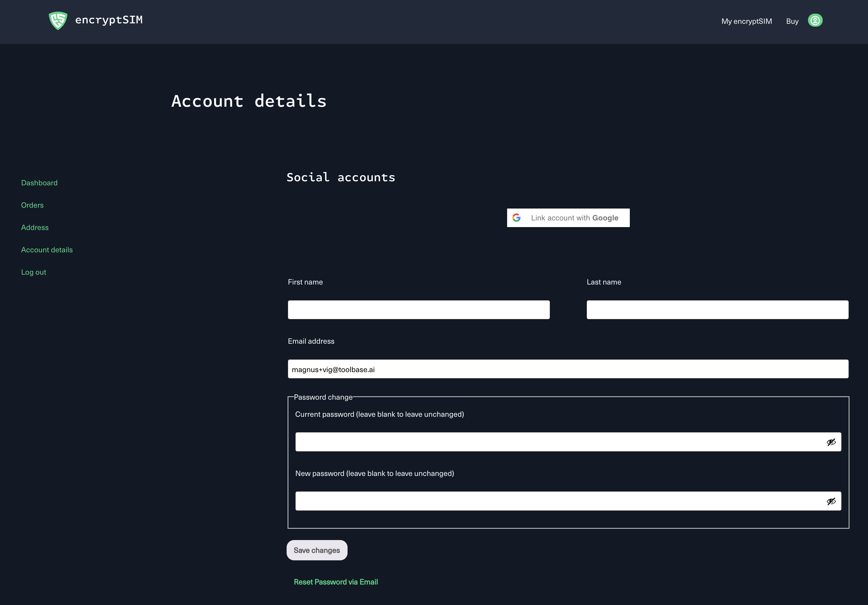Click Reset Password via Email link
Screen dimensions: 868x605
(x=336, y=582)
